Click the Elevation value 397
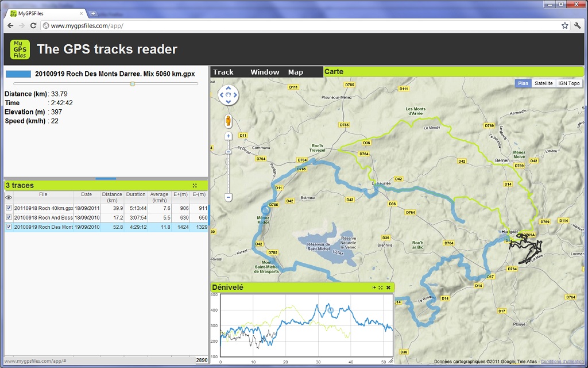 click(57, 112)
